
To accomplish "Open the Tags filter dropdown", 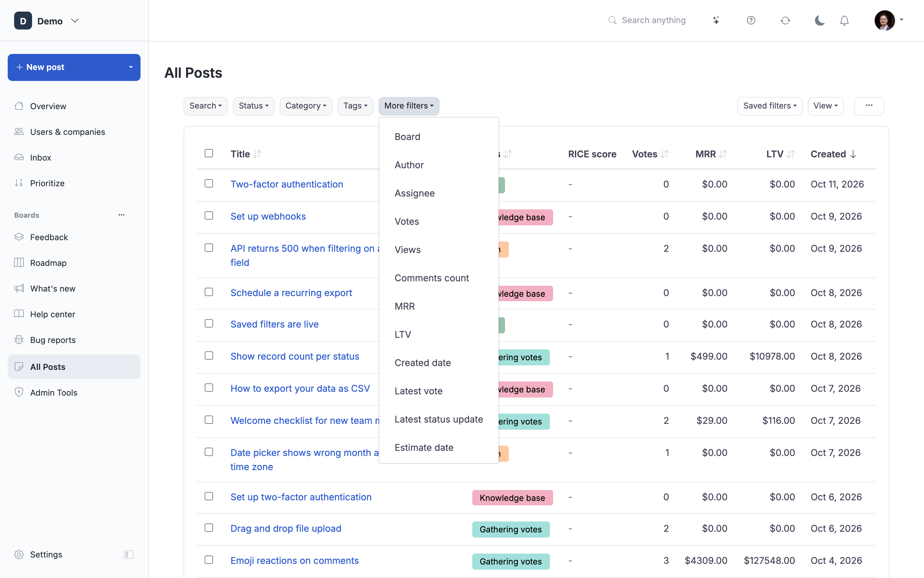I will (355, 106).
